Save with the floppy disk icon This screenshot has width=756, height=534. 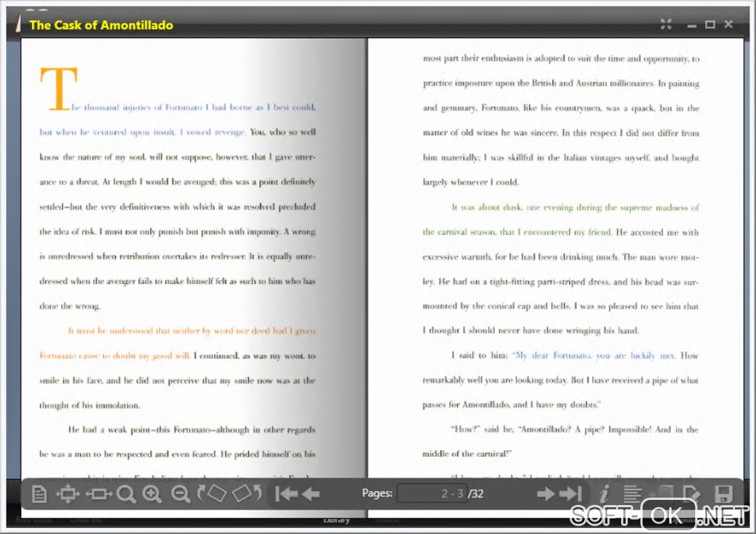[723, 494]
